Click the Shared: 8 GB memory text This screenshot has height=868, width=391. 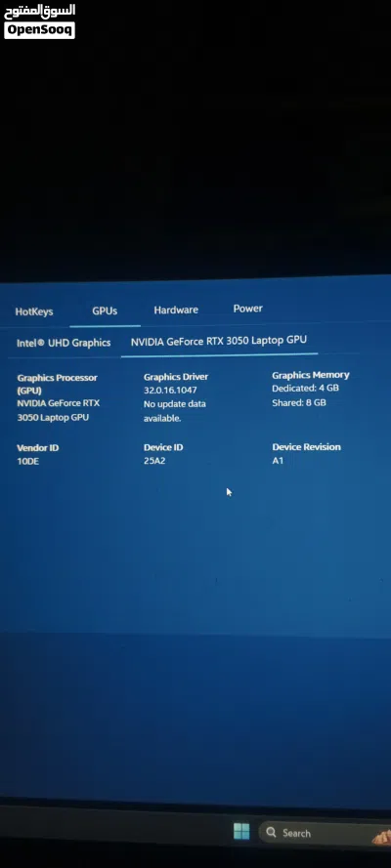299,402
